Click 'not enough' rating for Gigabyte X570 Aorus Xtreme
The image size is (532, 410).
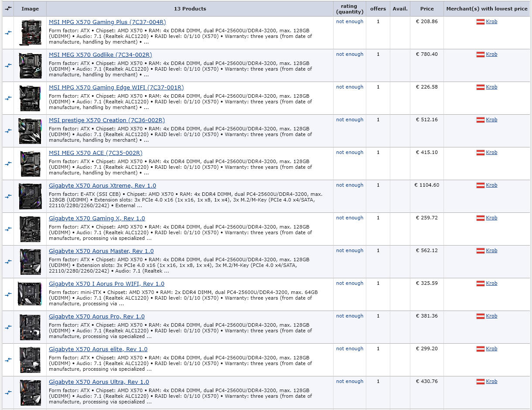point(350,185)
